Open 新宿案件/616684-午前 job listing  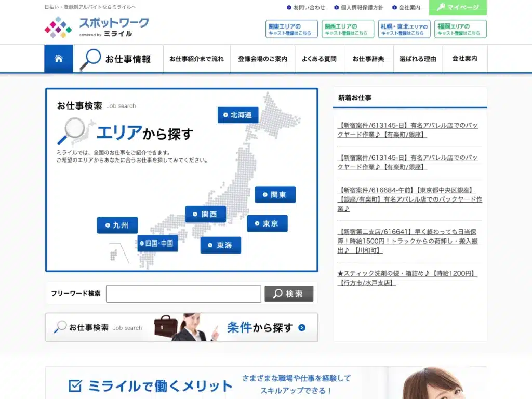pyautogui.click(x=409, y=199)
